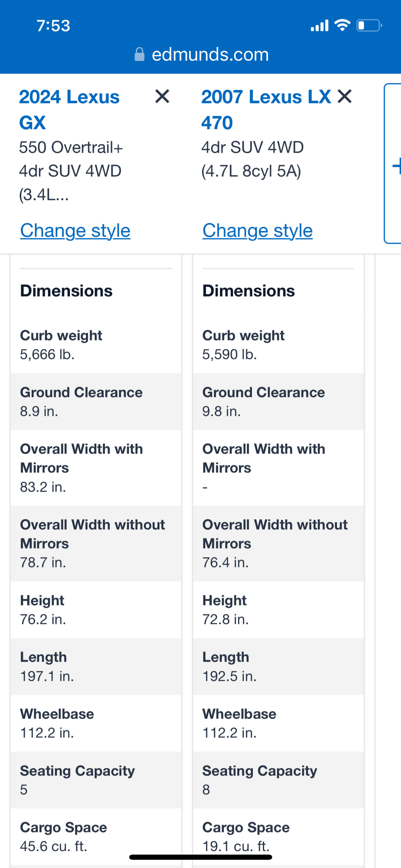Tap the 7:53 clock in status bar
Image resolution: width=401 pixels, height=868 pixels.
(53, 26)
